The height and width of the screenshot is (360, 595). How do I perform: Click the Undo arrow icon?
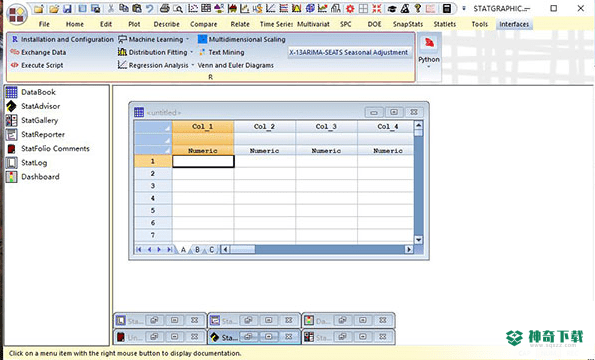click(x=150, y=8)
